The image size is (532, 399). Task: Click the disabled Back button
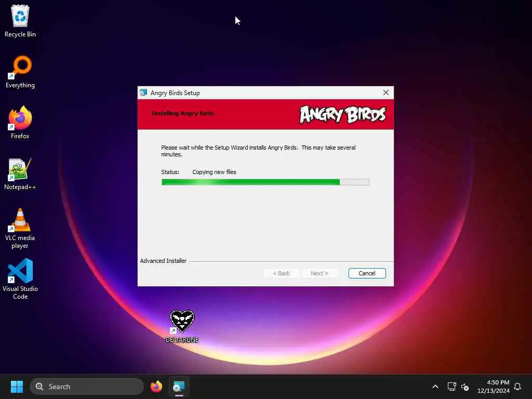281,273
